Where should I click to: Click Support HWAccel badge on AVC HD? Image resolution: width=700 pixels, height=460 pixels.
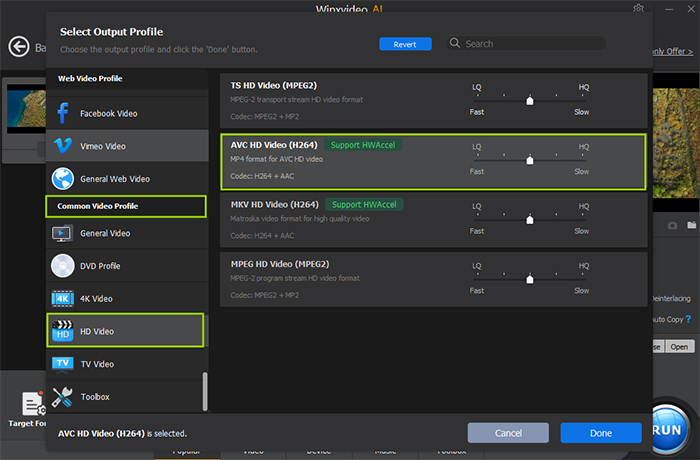click(363, 145)
